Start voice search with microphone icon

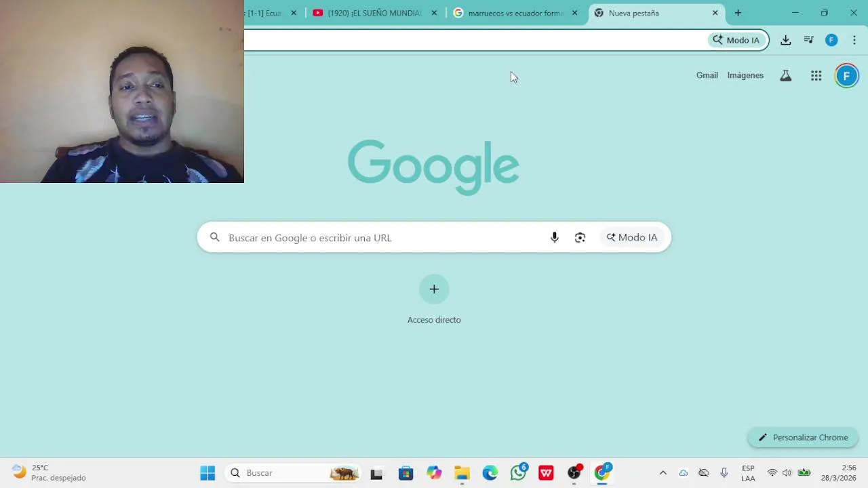pyautogui.click(x=555, y=237)
